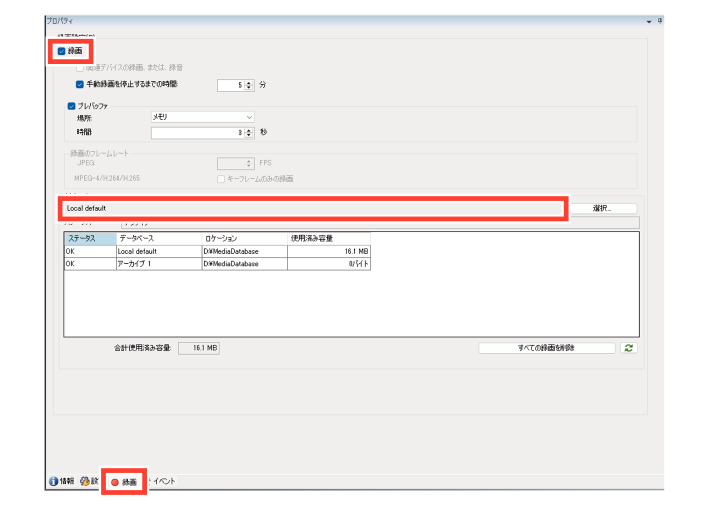The height and width of the screenshot is (505, 708).
Task: Click the 0バイト cell in table
Action: click(x=329, y=264)
